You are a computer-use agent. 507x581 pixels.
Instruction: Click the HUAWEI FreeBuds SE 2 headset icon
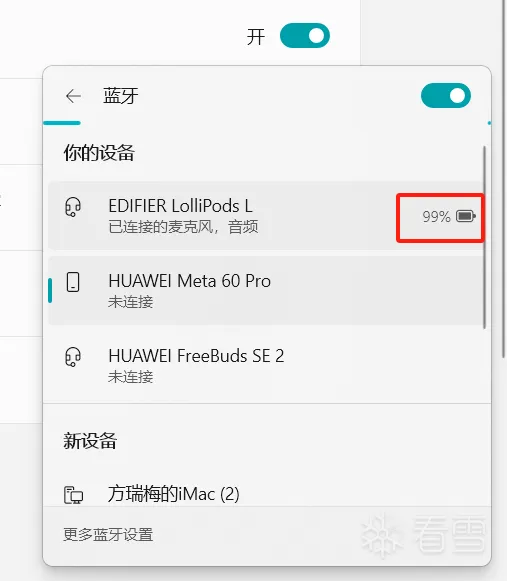pos(73,357)
